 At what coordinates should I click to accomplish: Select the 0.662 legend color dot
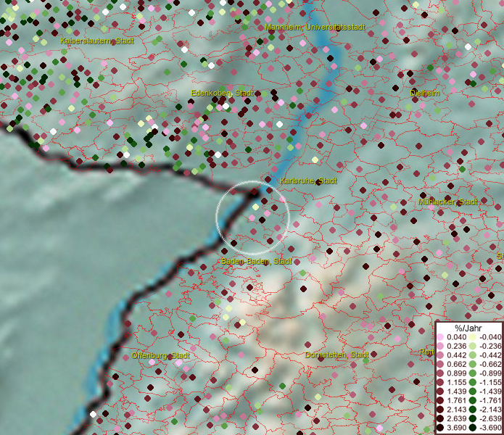click(440, 365)
